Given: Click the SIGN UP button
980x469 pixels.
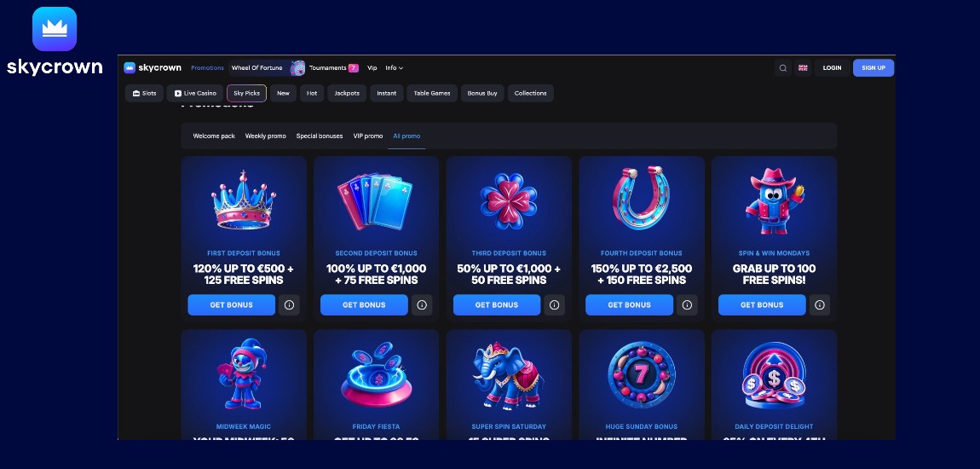Looking at the screenshot, I should (x=873, y=68).
